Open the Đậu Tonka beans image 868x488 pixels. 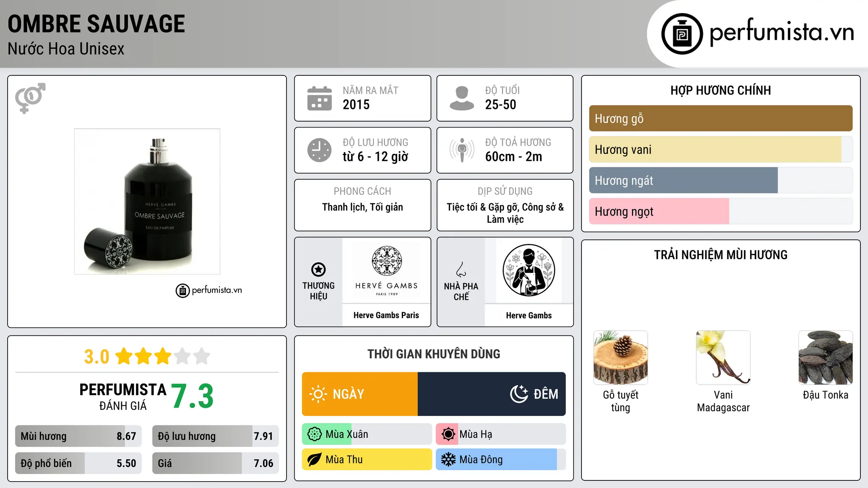coord(826,358)
